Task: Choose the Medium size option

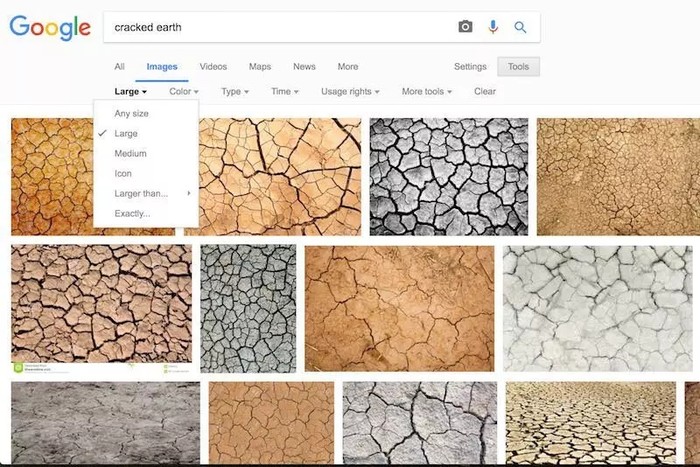Action: click(x=130, y=153)
